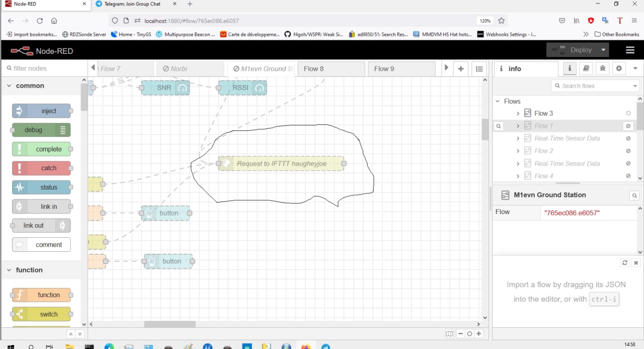Select the Request to IFTTT haugheyjoe node
The width and height of the screenshot is (644, 349).
(281, 164)
